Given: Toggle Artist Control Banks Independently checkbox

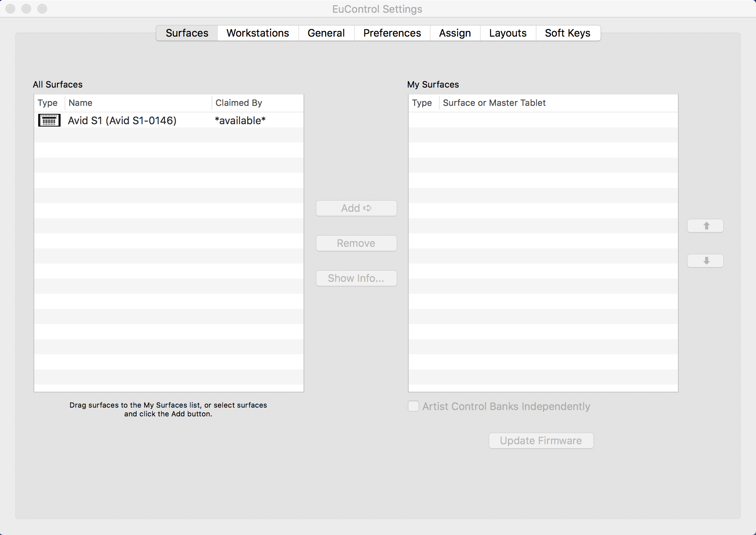Looking at the screenshot, I should [x=413, y=406].
